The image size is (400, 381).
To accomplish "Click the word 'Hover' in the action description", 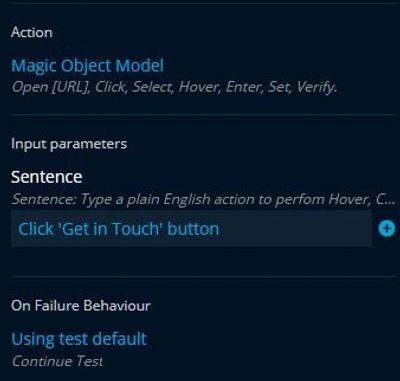I will (x=199, y=88).
